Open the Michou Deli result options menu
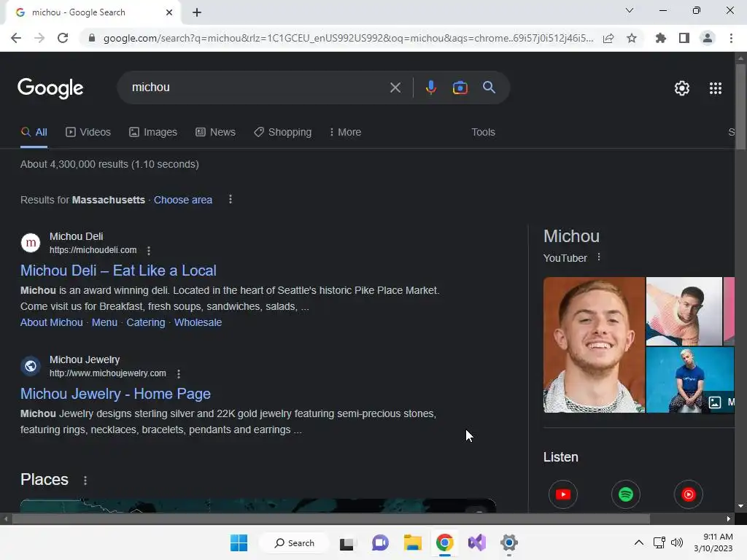The height and width of the screenshot is (560, 747). click(x=149, y=251)
